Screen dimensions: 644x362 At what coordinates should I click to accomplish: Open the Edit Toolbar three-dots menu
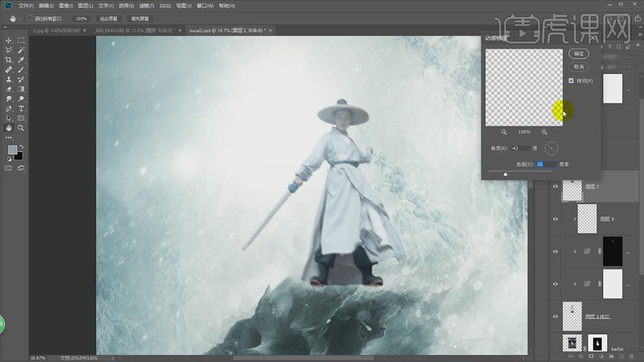[x=8, y=138]
